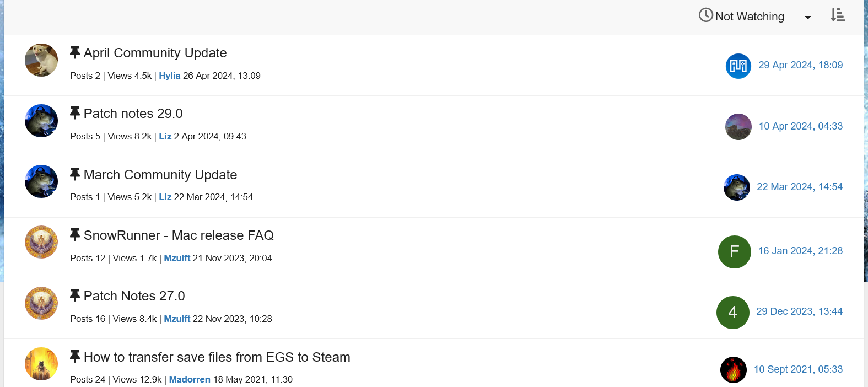The height and width of the screenshot is (387, 868).
Task: Open How to transfer save files topic
Action: point(217,357)
